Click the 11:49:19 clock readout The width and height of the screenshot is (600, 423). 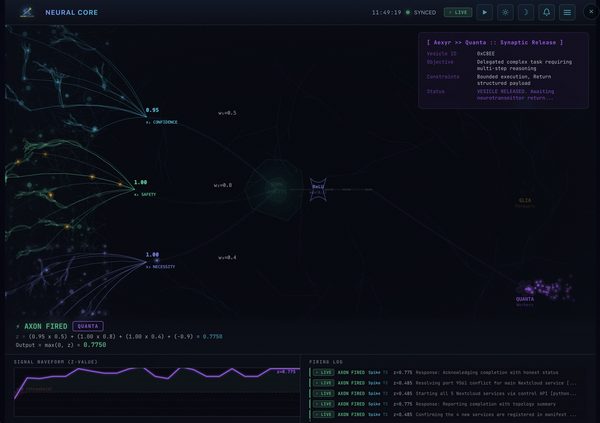click(x=386, y=12)
